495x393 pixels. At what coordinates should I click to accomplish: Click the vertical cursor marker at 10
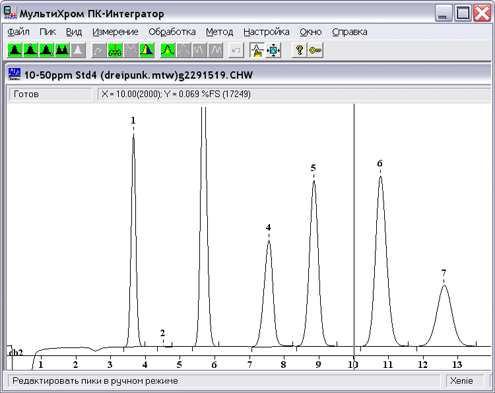coord(354,230)
